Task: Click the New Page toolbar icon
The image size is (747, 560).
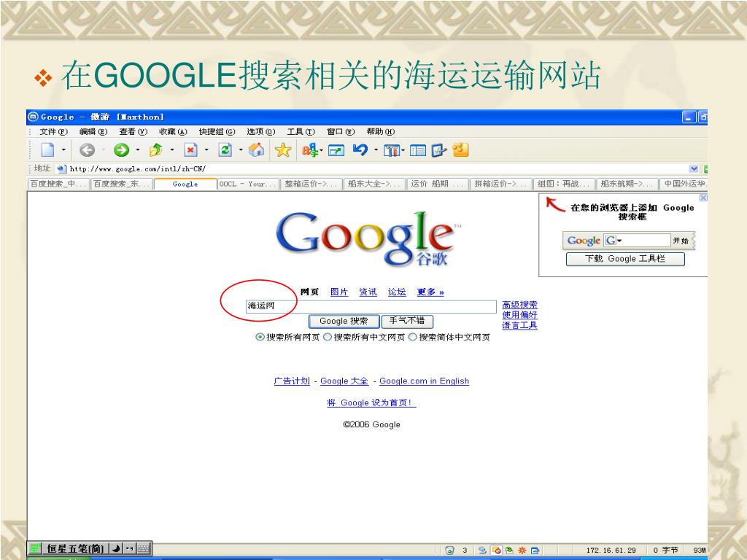Action: (x=47, y=150)
